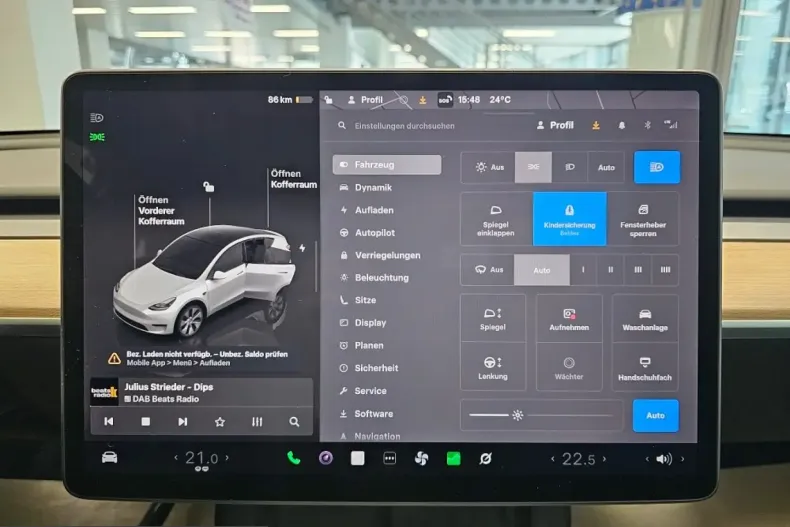
Task: Open the notifications bell icon
Action: coord(622,125)
